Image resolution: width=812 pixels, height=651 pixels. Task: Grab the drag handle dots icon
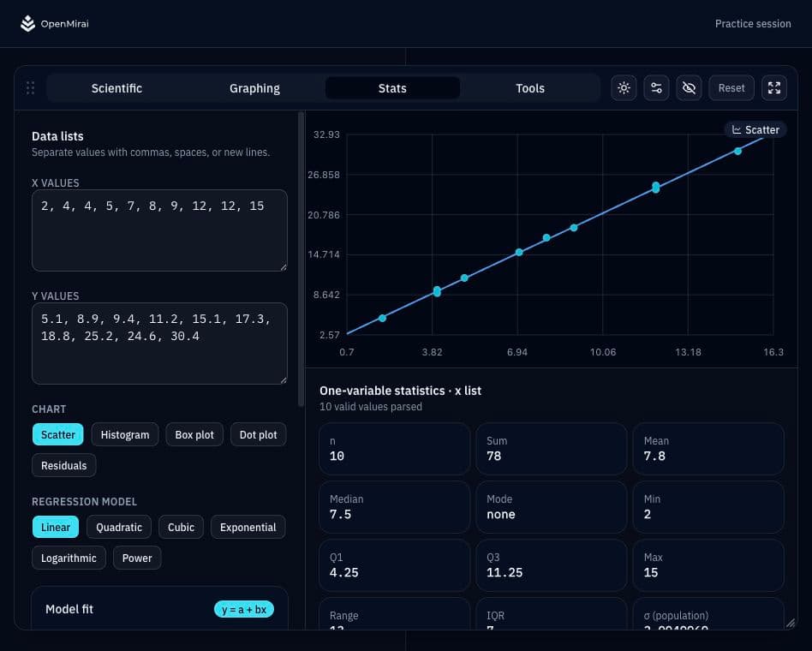click(30, 88)
